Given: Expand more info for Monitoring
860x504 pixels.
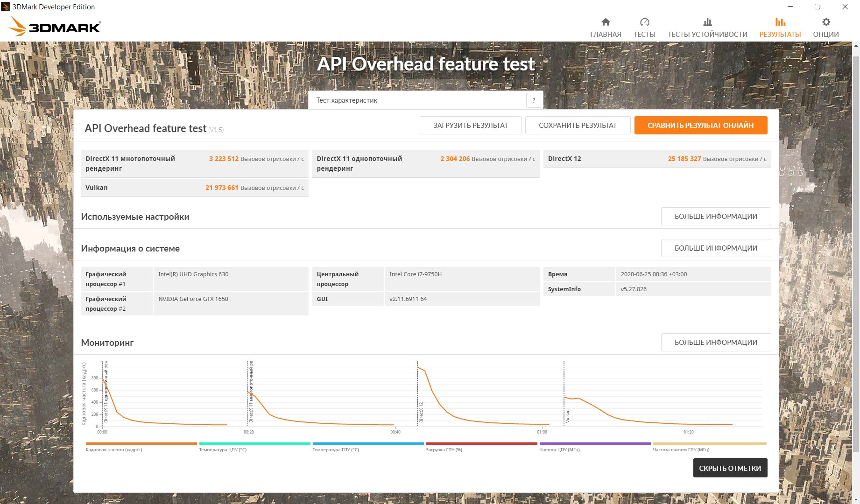Looking at the screenshot, I should tap(715, 343).
